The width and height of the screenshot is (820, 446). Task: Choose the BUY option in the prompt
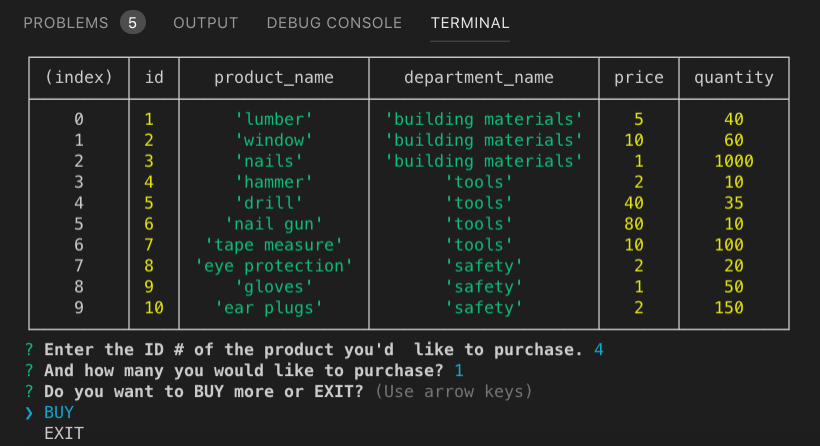(x=59, y=412)
